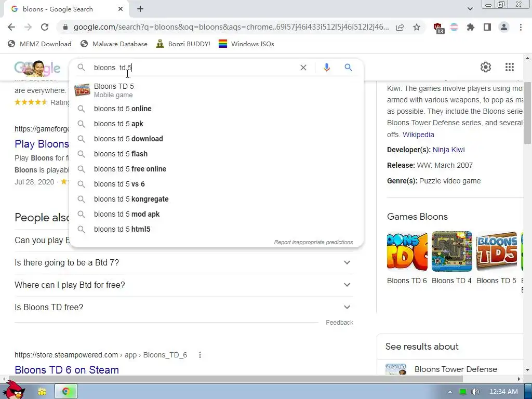This screenshot has width=532, height=399.
Task: Go back to the previous page
Action: pos(11,27)
